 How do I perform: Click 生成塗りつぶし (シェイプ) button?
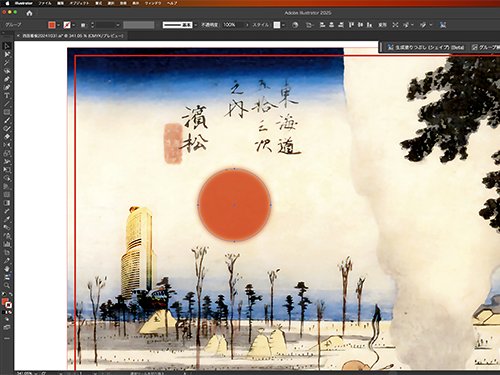point(426,47)
